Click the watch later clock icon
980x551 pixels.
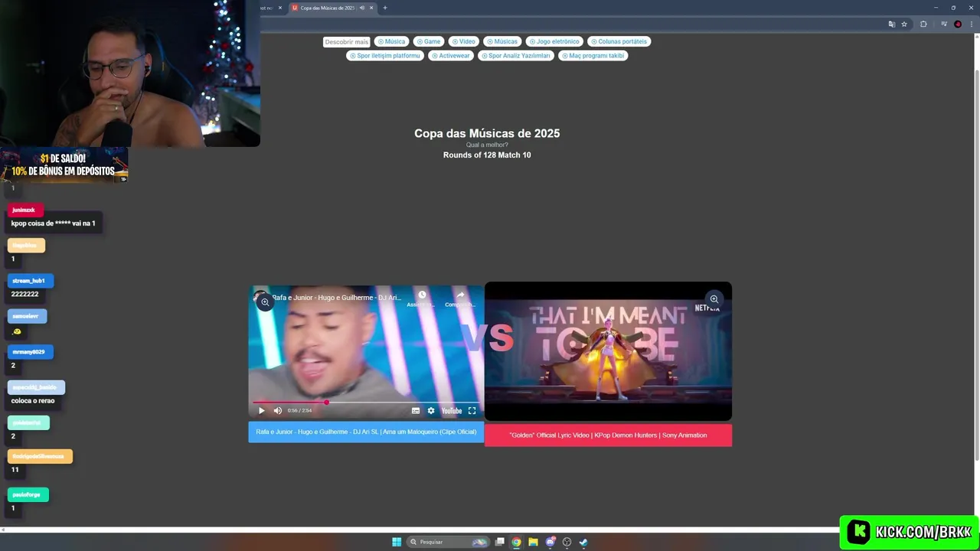[x=421, y=295]
